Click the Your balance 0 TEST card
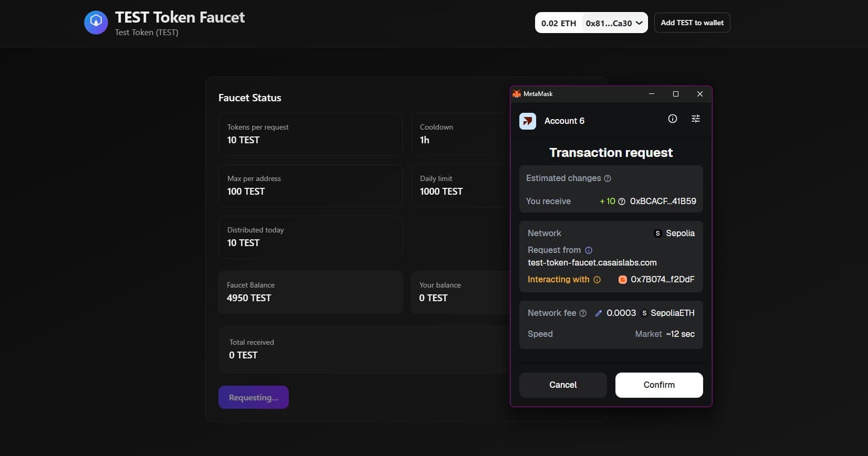The width and height of the screenshot is (868, 456). tap(461, 292)
